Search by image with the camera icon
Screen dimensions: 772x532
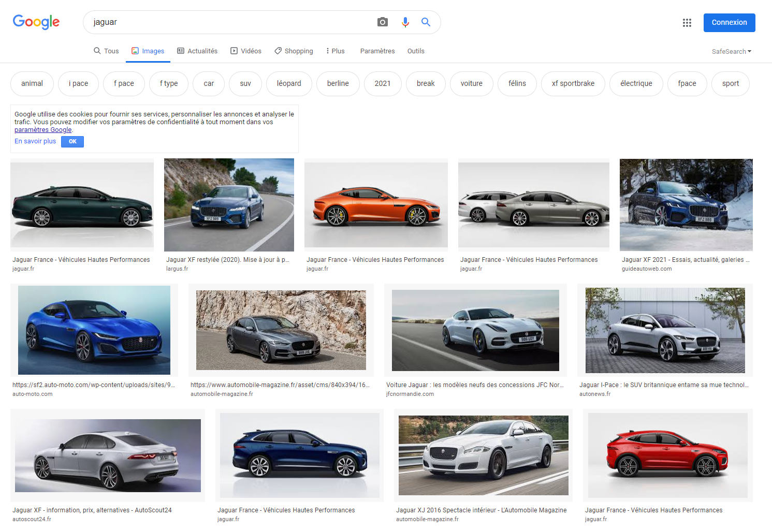pos(383,22)
